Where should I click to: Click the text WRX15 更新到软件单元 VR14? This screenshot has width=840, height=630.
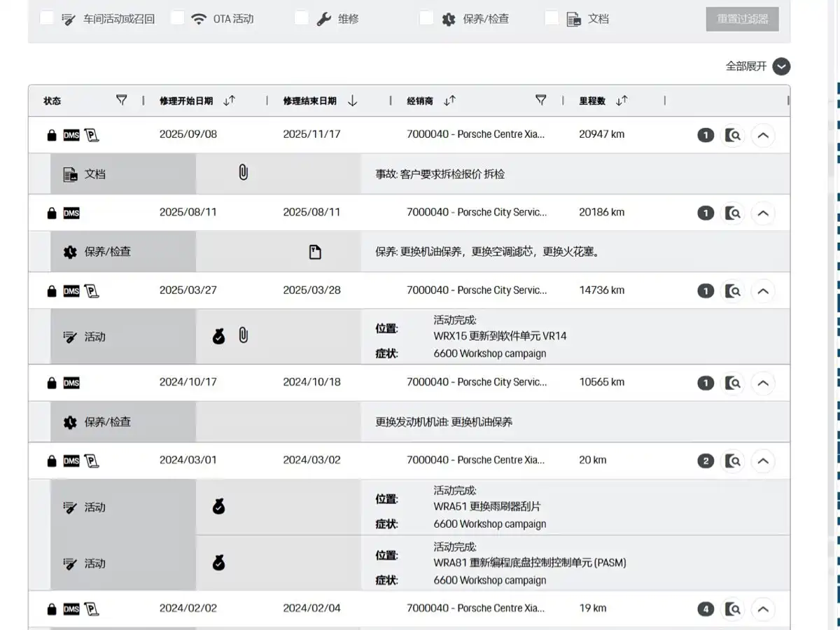(500, 336)
